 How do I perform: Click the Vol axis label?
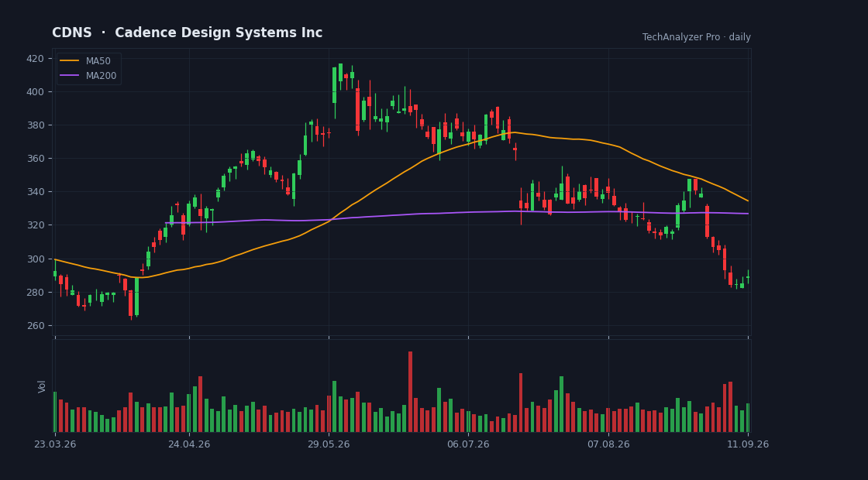click(42, 386)
